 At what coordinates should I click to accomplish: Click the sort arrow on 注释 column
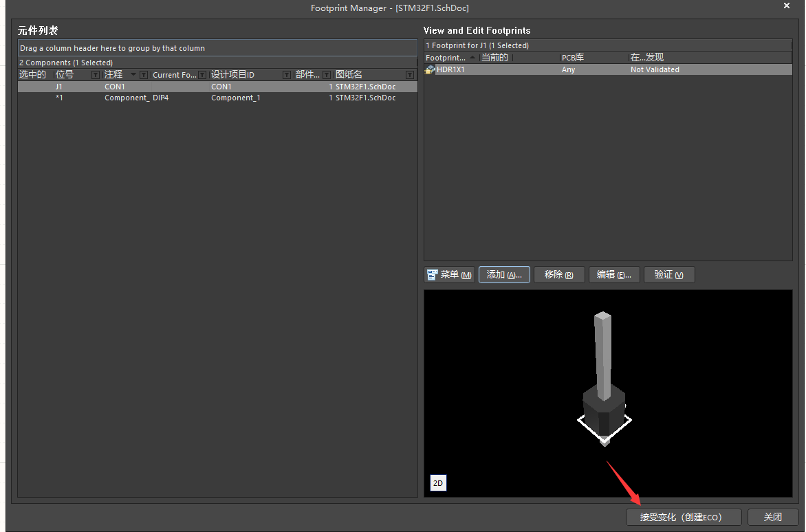[x=133, y=74]
